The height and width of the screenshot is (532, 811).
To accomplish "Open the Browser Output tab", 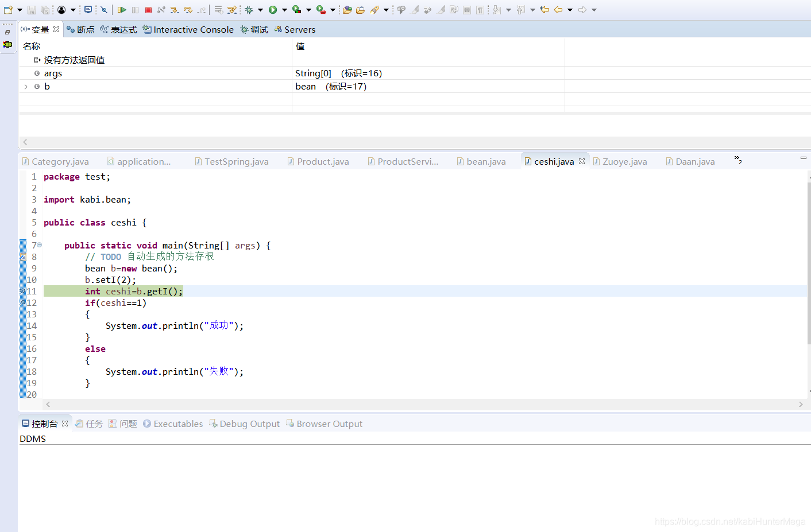I will click(325, 424).
